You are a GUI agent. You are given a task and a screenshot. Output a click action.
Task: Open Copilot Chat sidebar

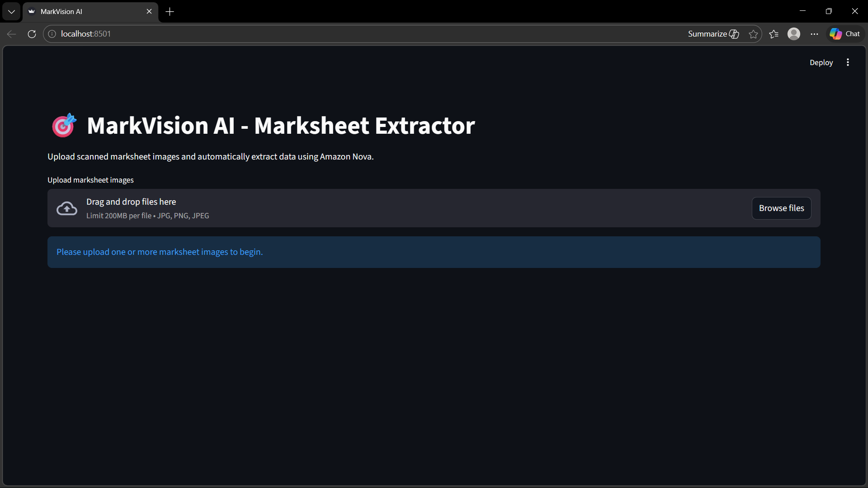(x=845, y=34)
